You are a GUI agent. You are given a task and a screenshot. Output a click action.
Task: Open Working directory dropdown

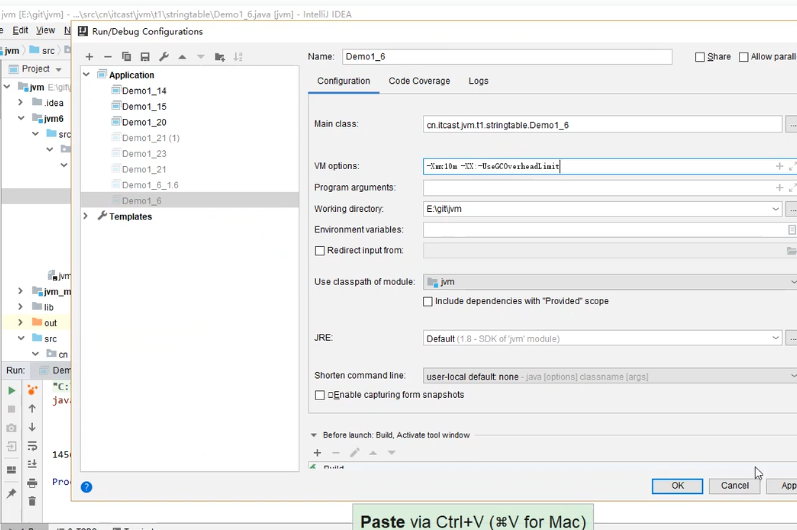coord(775,209)
